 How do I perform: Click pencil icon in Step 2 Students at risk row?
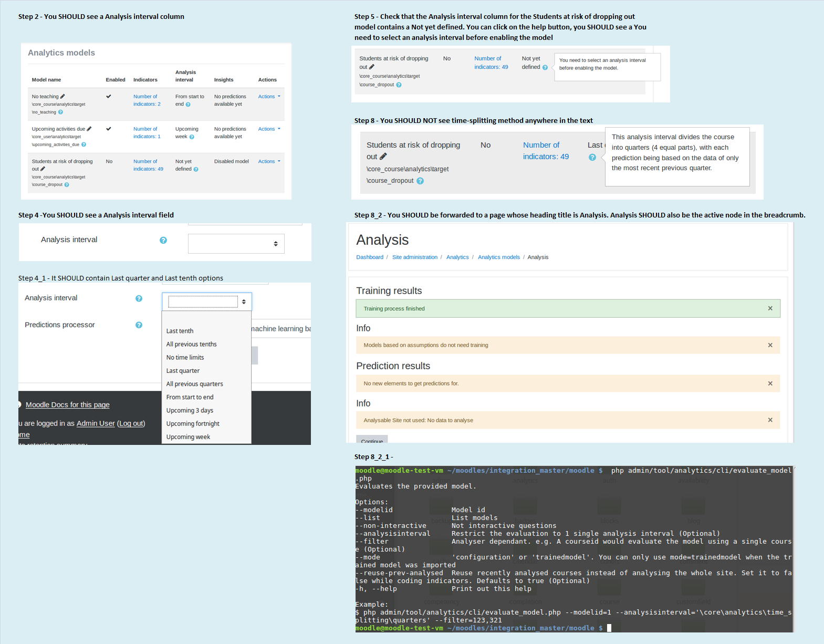click(x=43, y=169)
